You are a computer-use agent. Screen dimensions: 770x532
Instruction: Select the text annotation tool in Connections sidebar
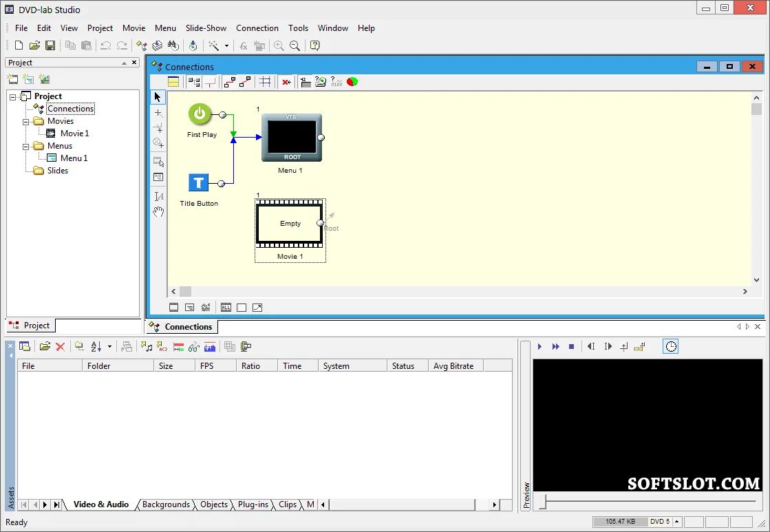coord(158,197)
